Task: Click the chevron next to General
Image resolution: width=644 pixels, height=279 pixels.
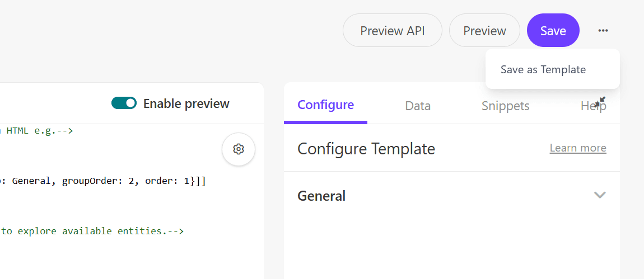Action: pos(600,195)
